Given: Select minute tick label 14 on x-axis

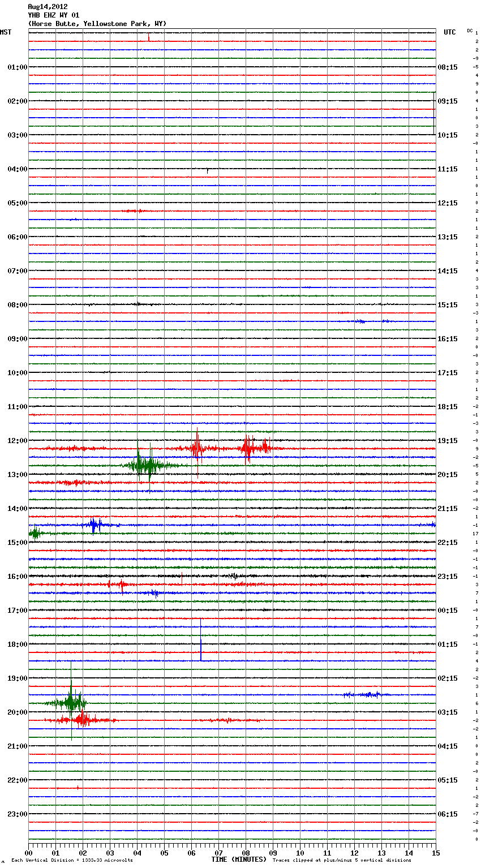Looking at the screenshot, I should pyautogui.click(x=409, y=853).
